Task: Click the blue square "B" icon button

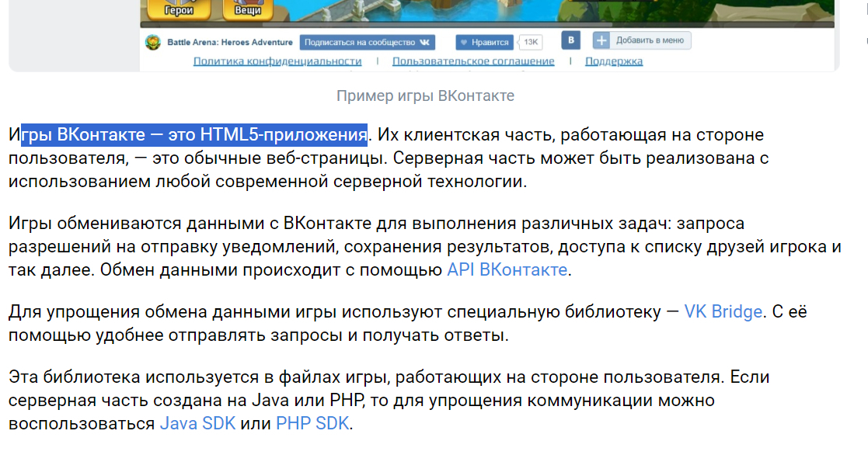Action: (570, 40)
